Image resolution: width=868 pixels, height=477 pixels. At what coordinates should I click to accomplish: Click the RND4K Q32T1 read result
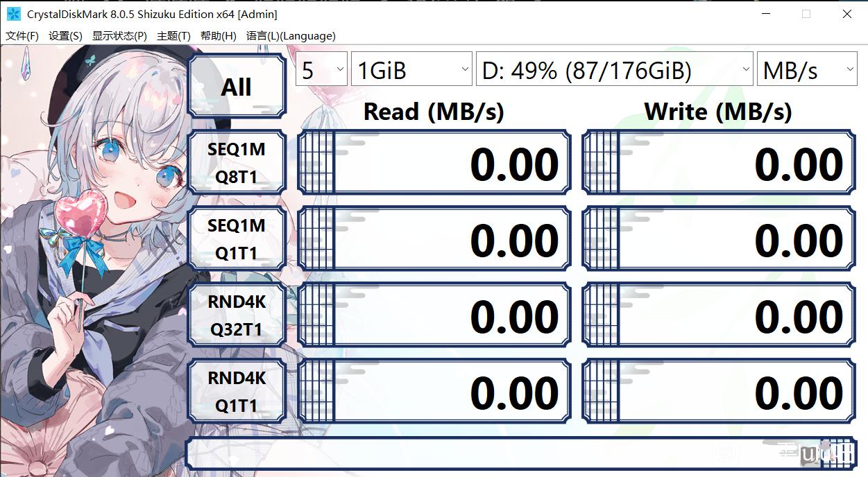pos(434,315)
